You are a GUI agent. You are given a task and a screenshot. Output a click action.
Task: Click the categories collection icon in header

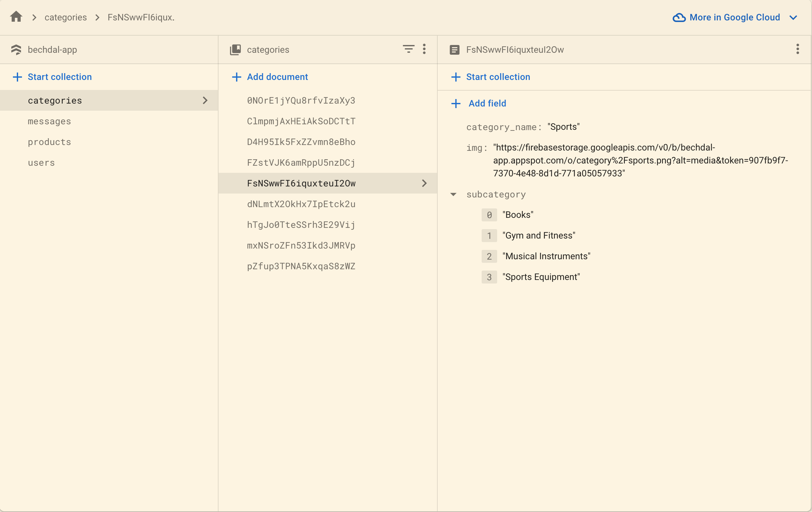[x=235, y=50]
